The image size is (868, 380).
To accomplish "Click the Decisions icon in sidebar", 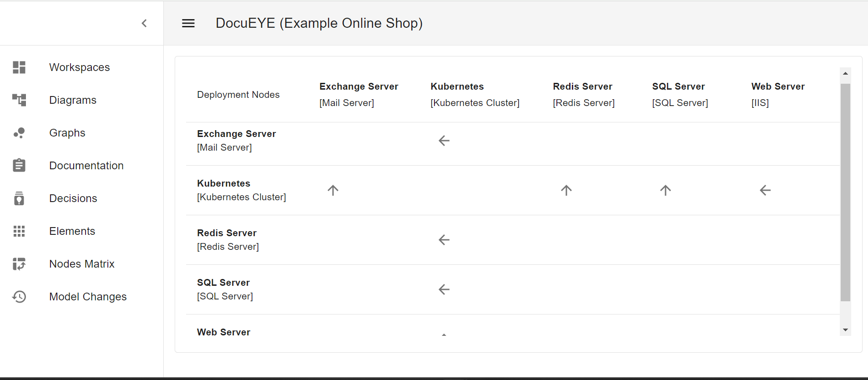I will tap(19, 198).
